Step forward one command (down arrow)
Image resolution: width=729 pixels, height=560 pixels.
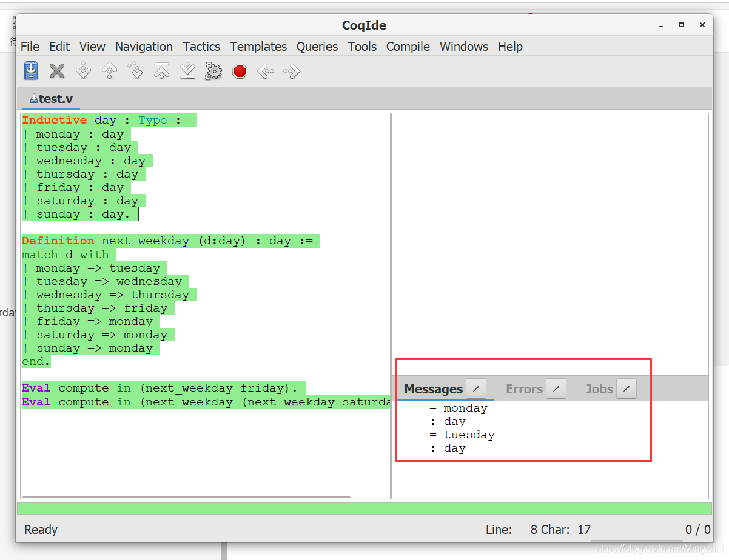pyautogui.click(x=83, y=71)
